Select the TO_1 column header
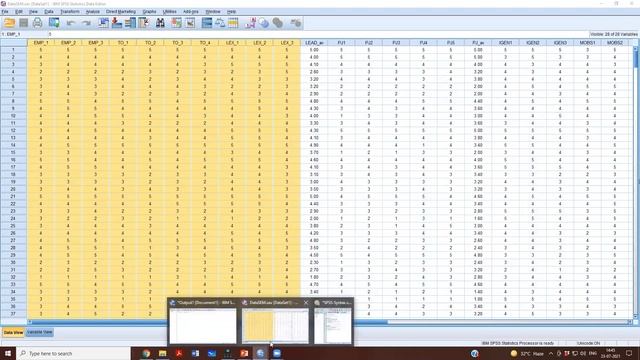The height and width of the screenshot is (360, 640). [123, 42]
